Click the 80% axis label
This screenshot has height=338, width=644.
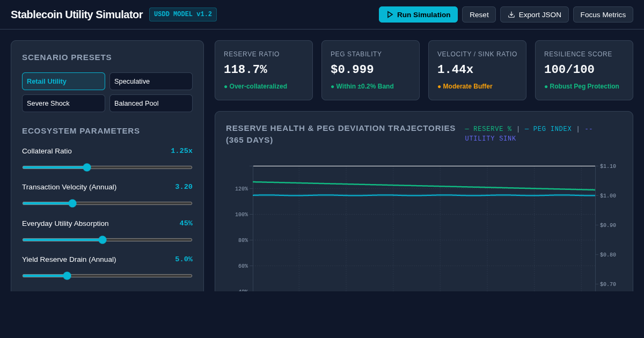pyautogui.click(x=243, y=240)
